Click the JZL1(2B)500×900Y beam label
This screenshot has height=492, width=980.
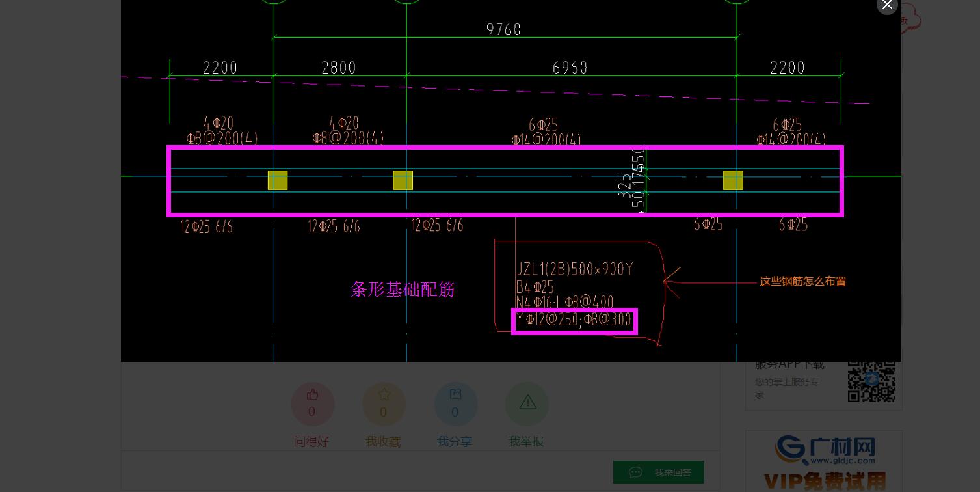coord(575,269)
